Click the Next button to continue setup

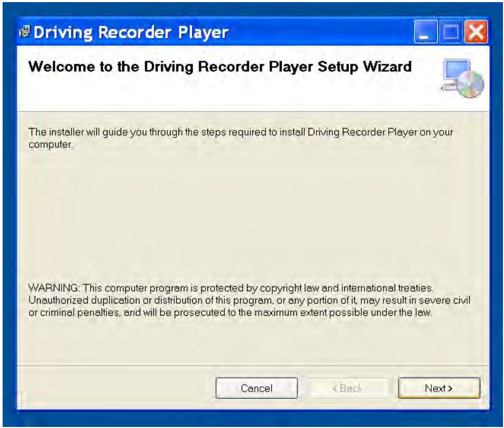point(439,388)
